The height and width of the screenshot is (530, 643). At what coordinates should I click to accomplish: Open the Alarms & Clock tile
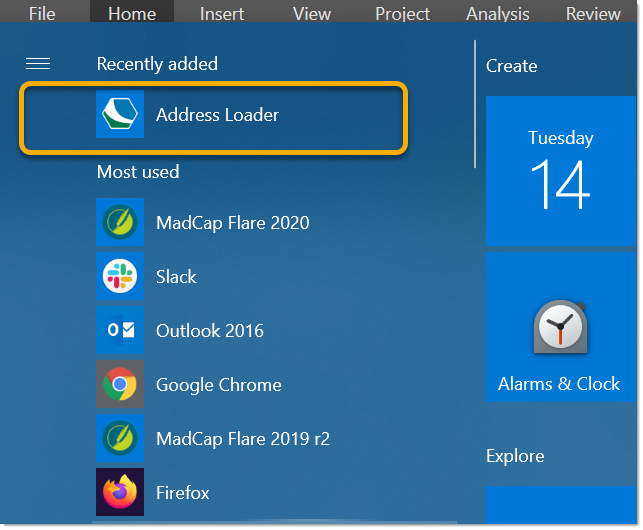coord(559,327)
